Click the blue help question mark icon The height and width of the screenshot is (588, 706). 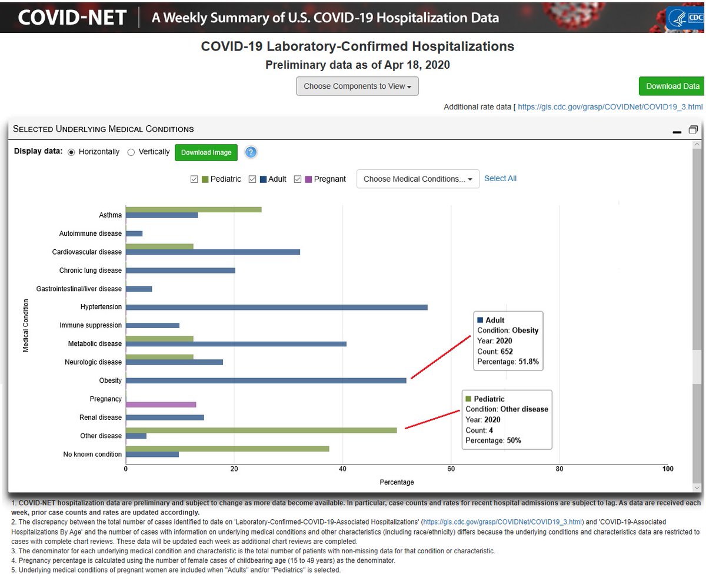coord(251,152)
